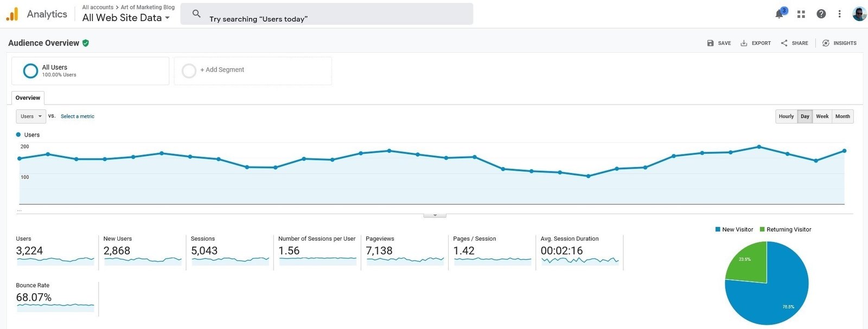Click the blue New Visitor legend swatch
The image size is (868, 329).
click(x=718, y=230)
